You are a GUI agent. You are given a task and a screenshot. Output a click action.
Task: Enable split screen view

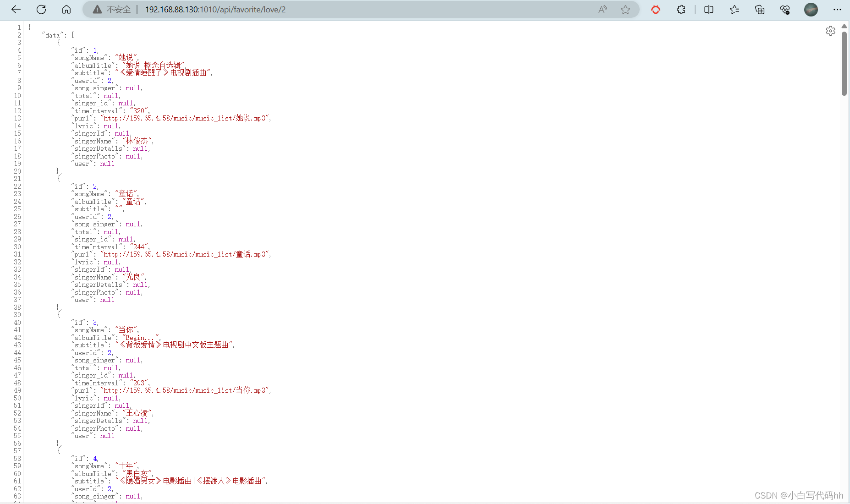tap(708, 10)
